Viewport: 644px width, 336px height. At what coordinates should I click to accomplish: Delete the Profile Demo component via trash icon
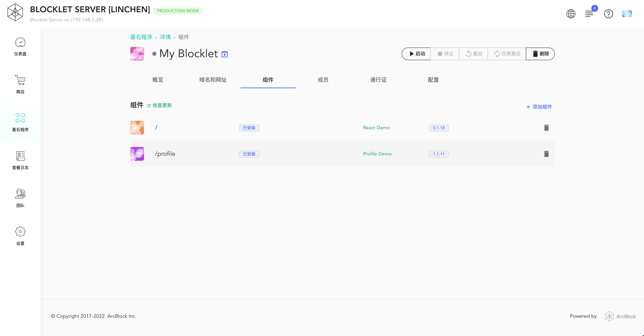point(546,154)
